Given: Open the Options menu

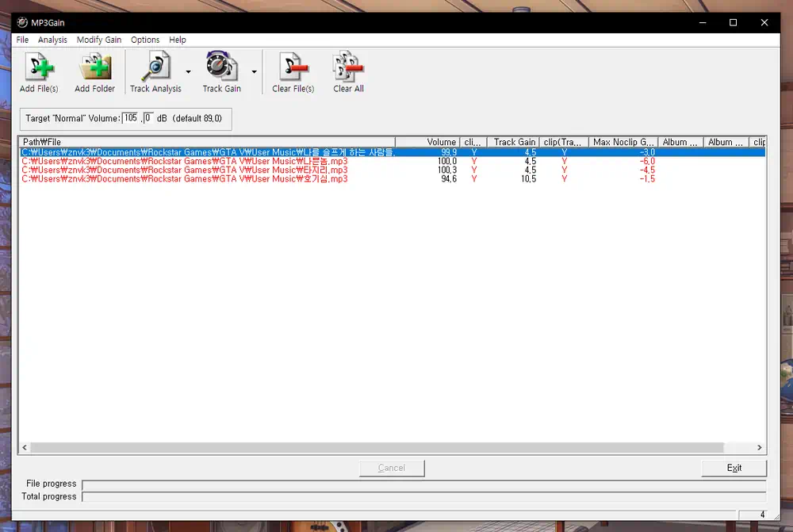Looking at the screenshot, I should pos(145,40).
